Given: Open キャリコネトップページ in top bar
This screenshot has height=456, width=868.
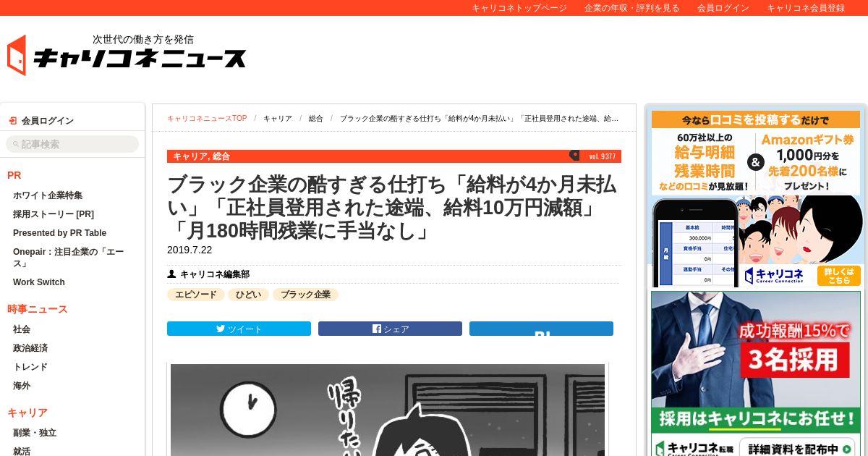Looking at the screenshot, I should [x=519, y=8].
